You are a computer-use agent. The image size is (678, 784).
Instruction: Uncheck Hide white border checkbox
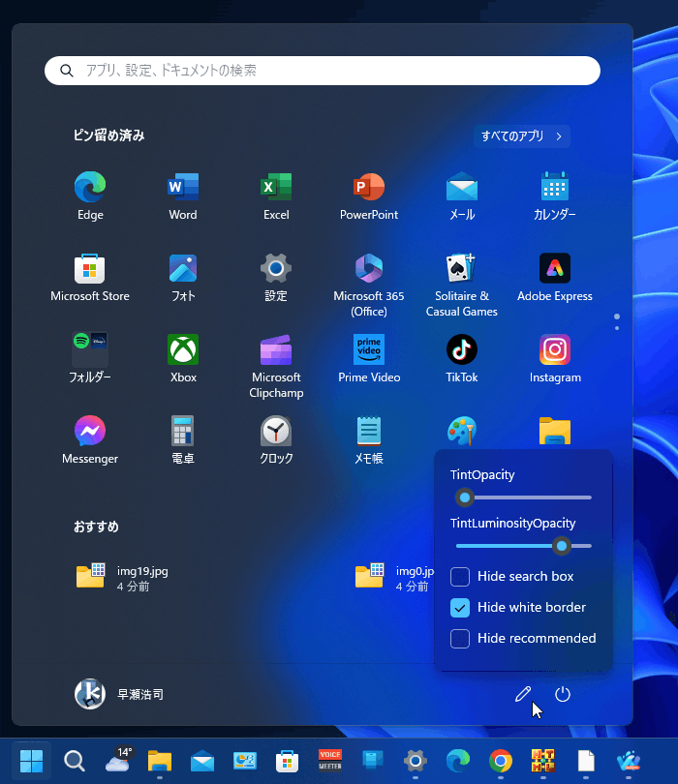coord(460,608)
